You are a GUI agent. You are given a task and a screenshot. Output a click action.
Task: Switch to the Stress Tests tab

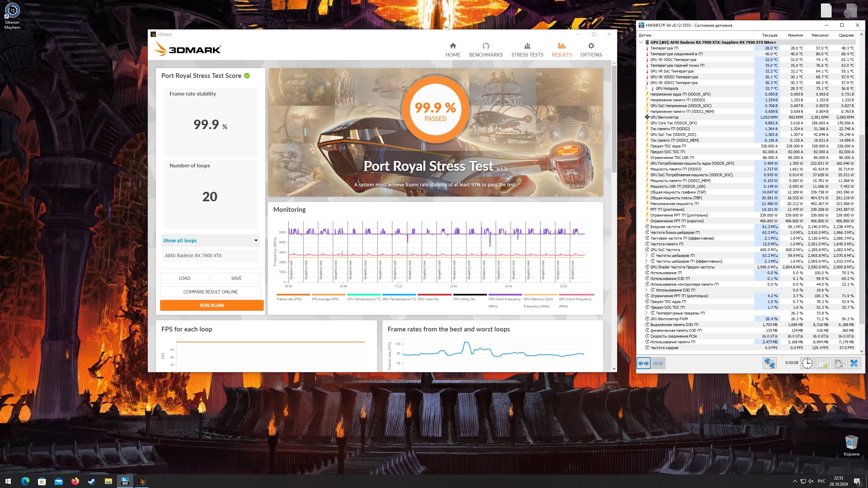[x=527, y=49]
